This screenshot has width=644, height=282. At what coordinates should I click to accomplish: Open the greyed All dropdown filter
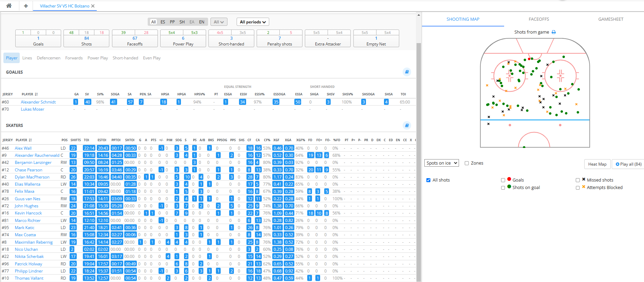click(219, 22)
